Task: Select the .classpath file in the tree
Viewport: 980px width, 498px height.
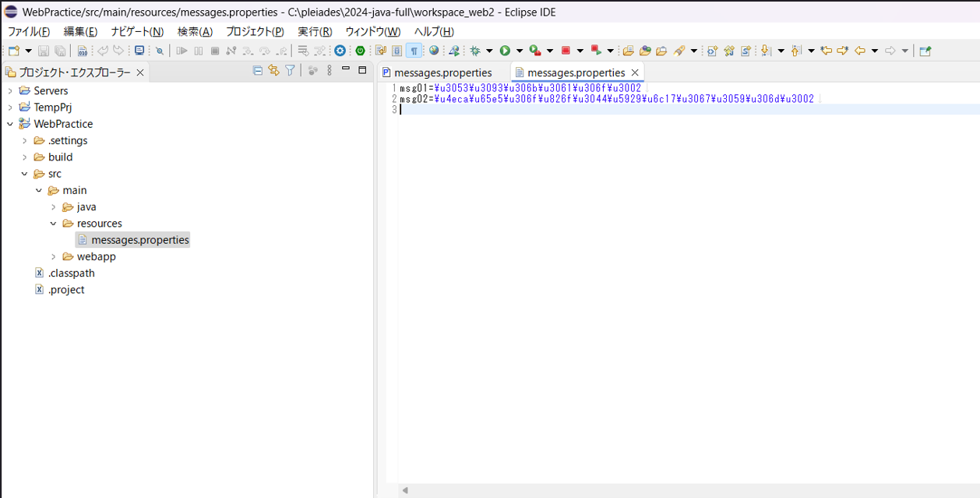Action: click(x=71, y=274)
